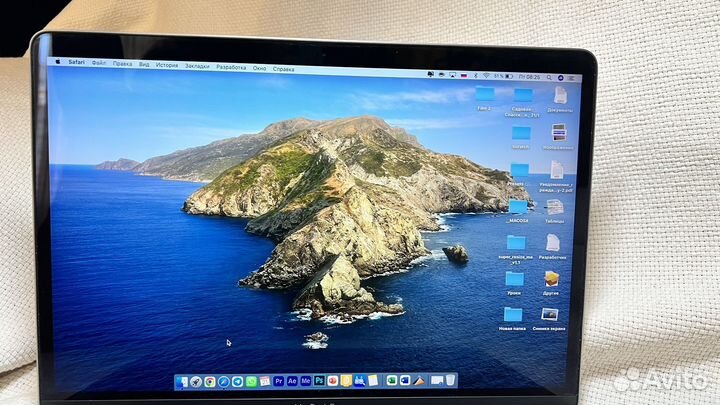The height and width of the screenshot is (405, 720).
Task: Open Wi-Fi status in menu bar
Action: coord(486,76)
